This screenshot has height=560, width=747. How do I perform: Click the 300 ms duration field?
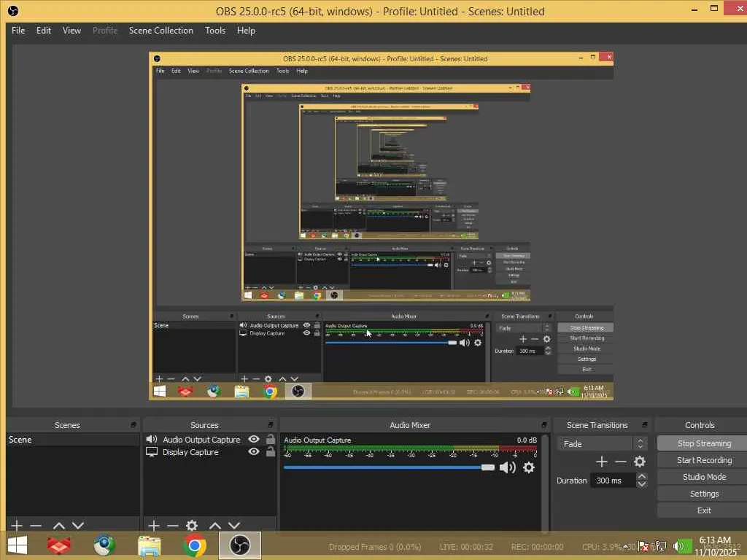pos(613,481)
